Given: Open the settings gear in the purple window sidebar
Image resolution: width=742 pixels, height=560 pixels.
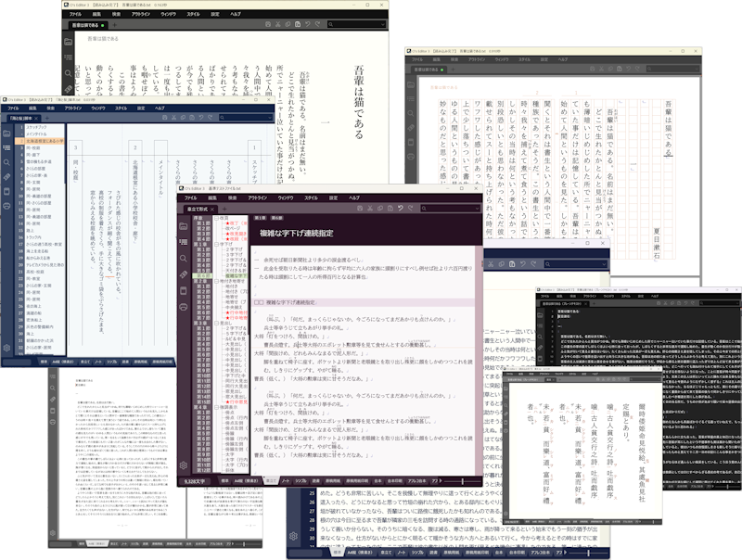Looking at the screenshot, I should click(x=184, y=465).
